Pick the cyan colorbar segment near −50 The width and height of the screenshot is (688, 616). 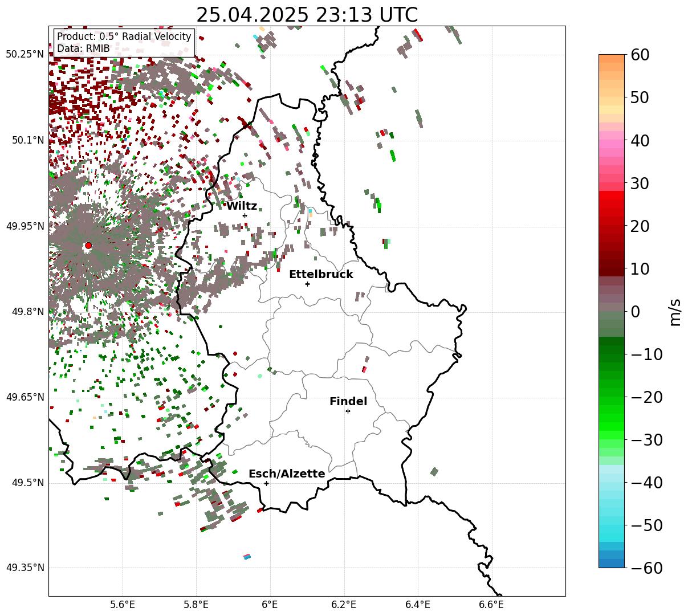click(x=612, y=529)
